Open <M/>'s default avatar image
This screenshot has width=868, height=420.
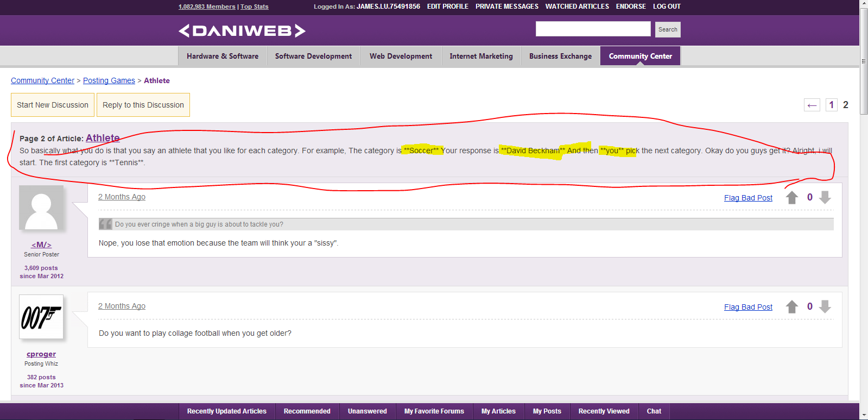pyautogui.click(x=41, y=208)
